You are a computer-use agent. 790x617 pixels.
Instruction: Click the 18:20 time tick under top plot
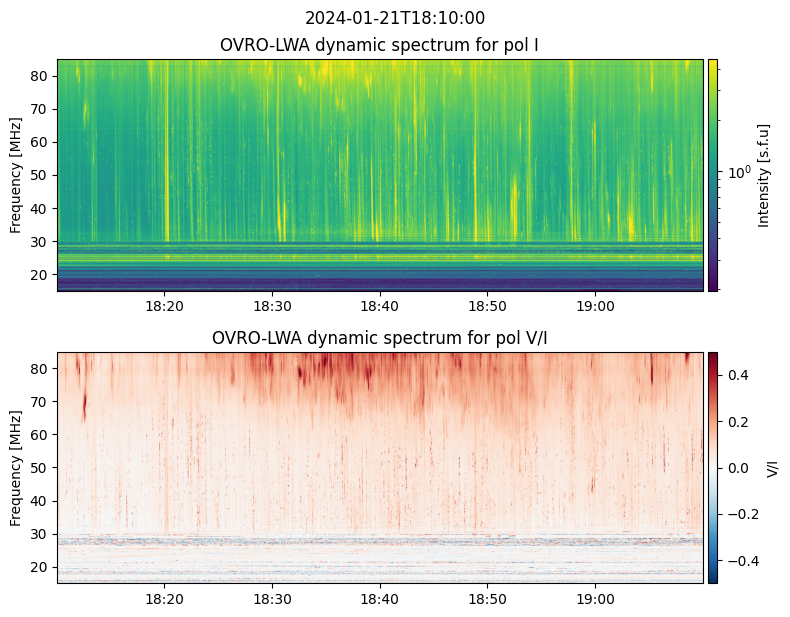point(165,306)
